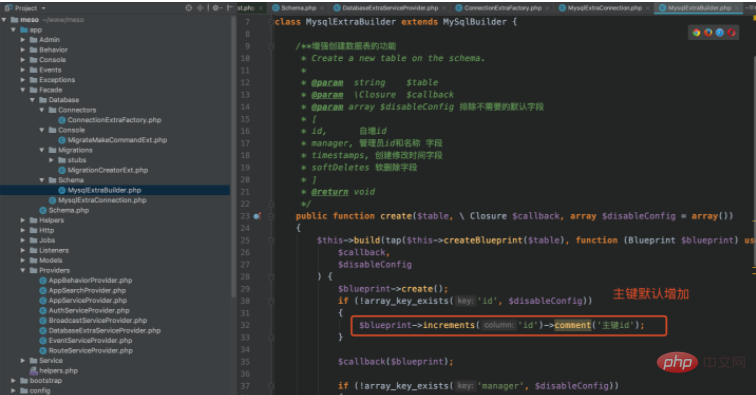Toggle the fold marker at line 22

pyautogui.click(x=271, y=204)
